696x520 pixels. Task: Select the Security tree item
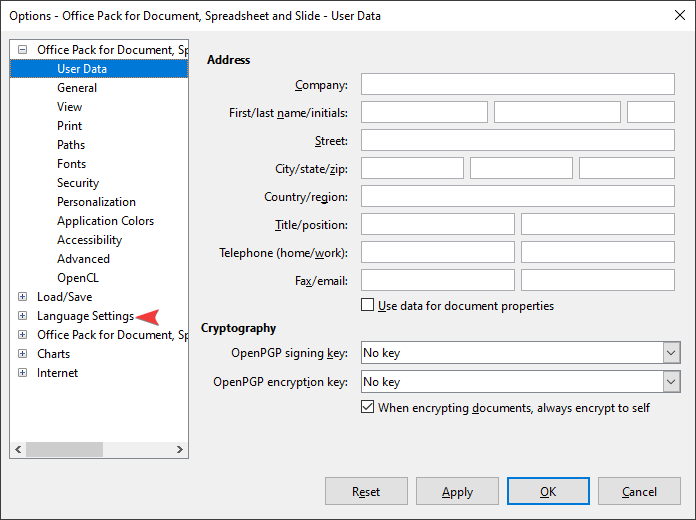point(78,183)
